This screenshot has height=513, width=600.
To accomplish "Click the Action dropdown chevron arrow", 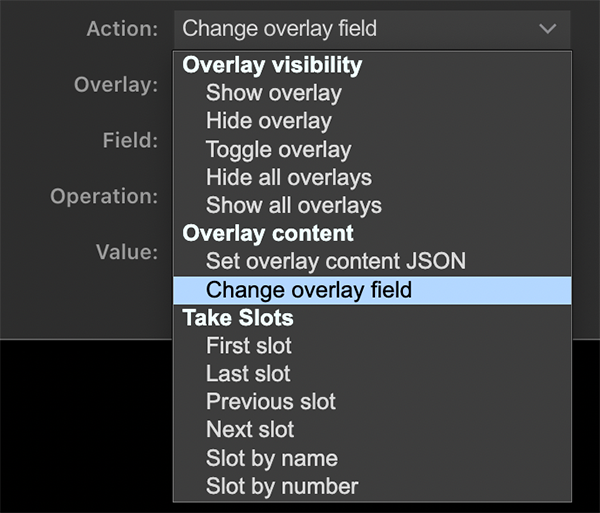I will pyautogui.click(x=547, y=29).
